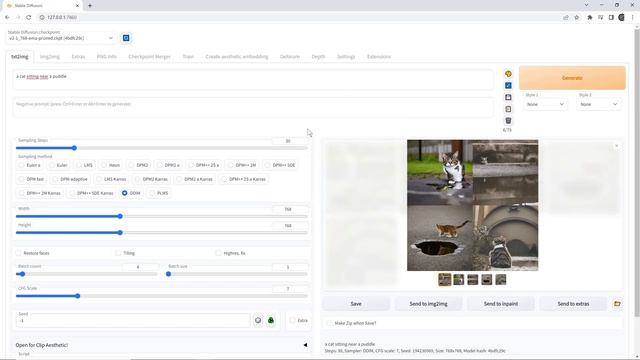Screen dimensions: 640x360
Task: Select the DPM++ SDE sampler
Action: click(x=280, y=165)
